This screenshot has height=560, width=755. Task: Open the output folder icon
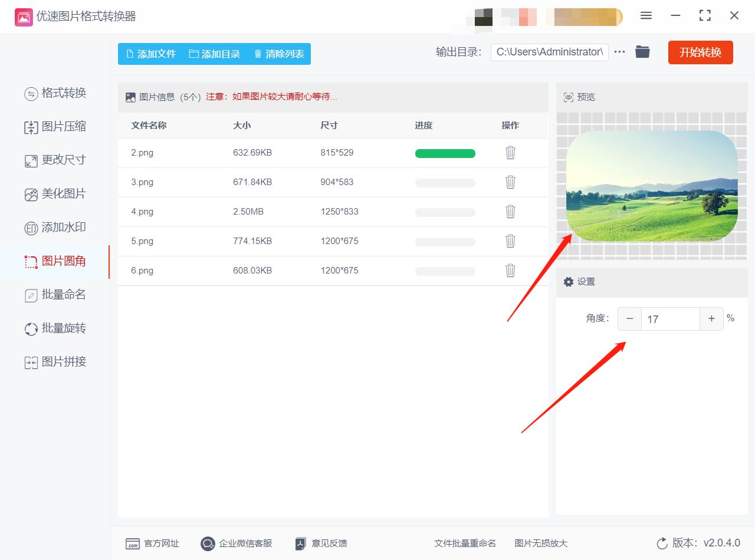(x=642, y=52)
